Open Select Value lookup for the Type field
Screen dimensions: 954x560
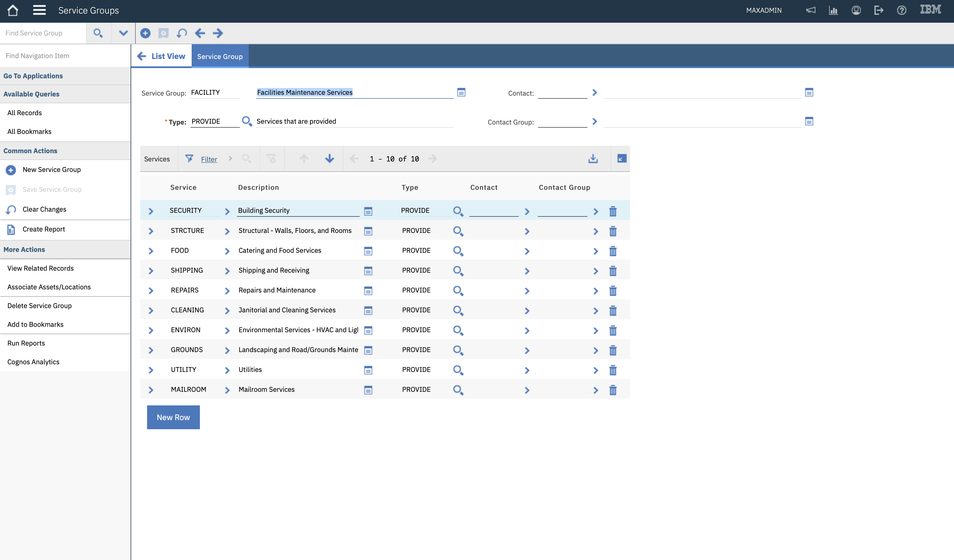[x=247, y=121]
